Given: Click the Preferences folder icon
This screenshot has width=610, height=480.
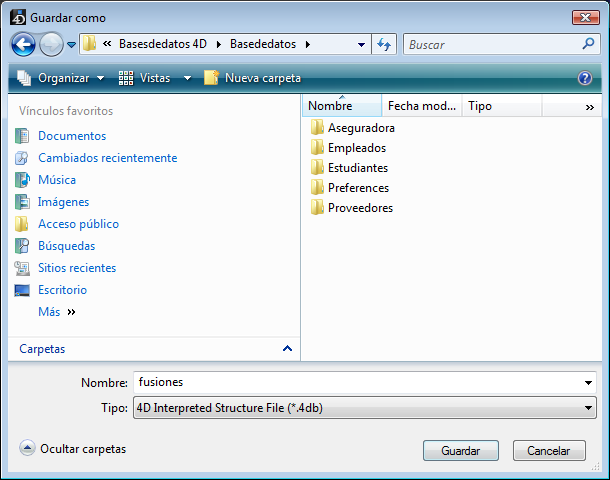Looking at the screenshot, I should 317,187.
